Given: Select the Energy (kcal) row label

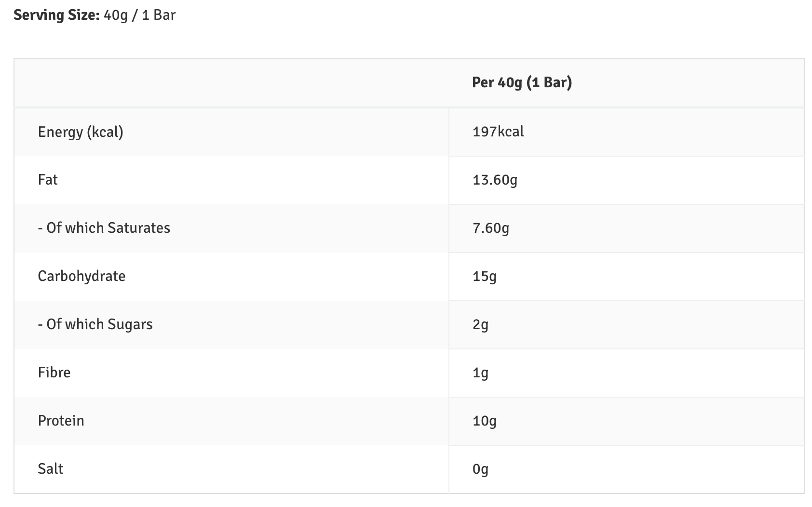Looking at the screenshot, I should point(81,132).
